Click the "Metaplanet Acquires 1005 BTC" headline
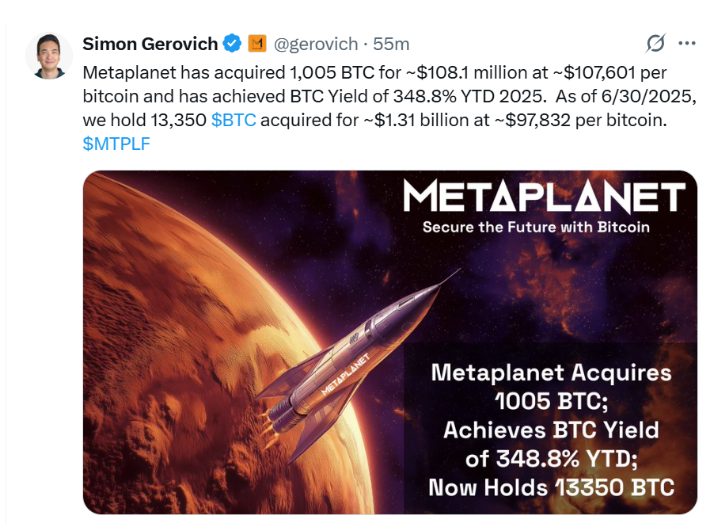Viewport: 720px width, 529px height. point(551,387)
